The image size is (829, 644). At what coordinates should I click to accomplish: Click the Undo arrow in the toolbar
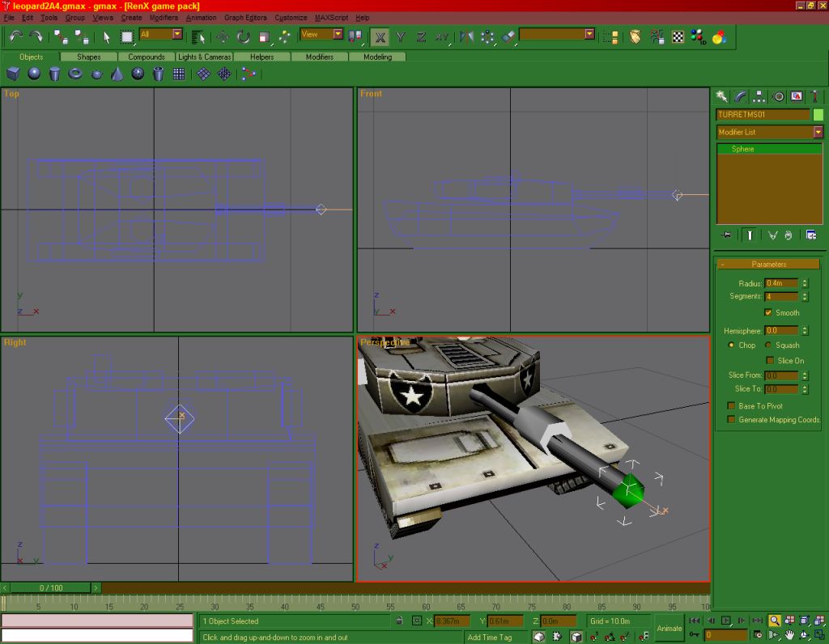(15, 36)
